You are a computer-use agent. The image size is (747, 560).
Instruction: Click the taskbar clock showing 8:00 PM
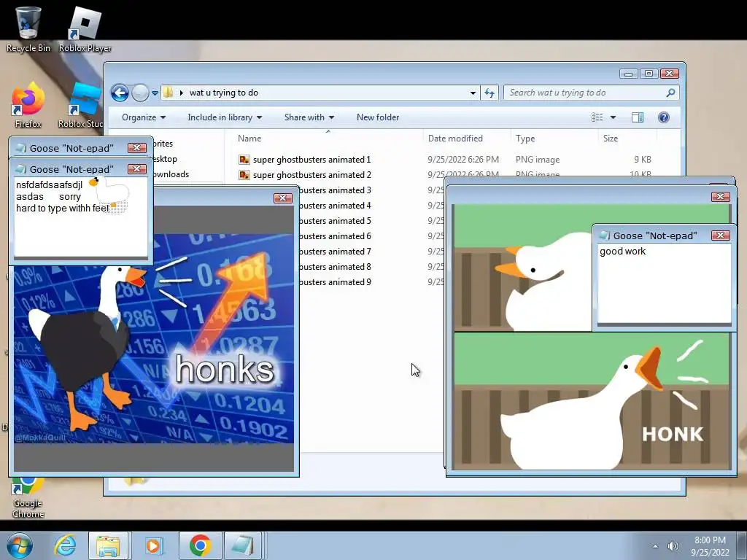(710, 545)
